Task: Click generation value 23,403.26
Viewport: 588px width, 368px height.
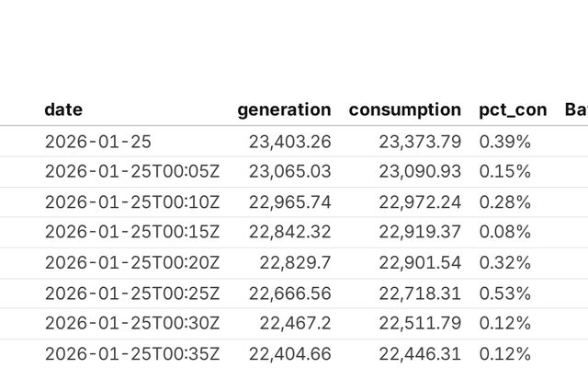Action: pos(289,142)
